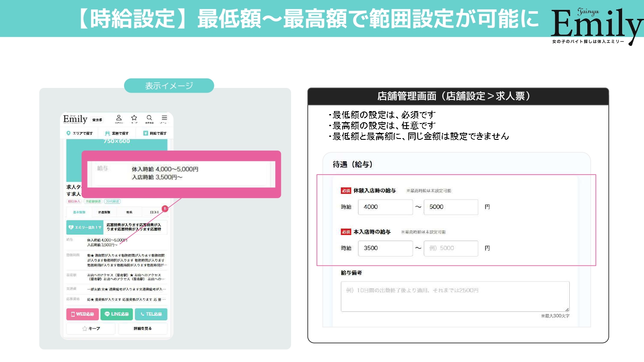Click the ※最大300文字 note
This screenshot has height=362, width=644.
[x=555, y=316]
